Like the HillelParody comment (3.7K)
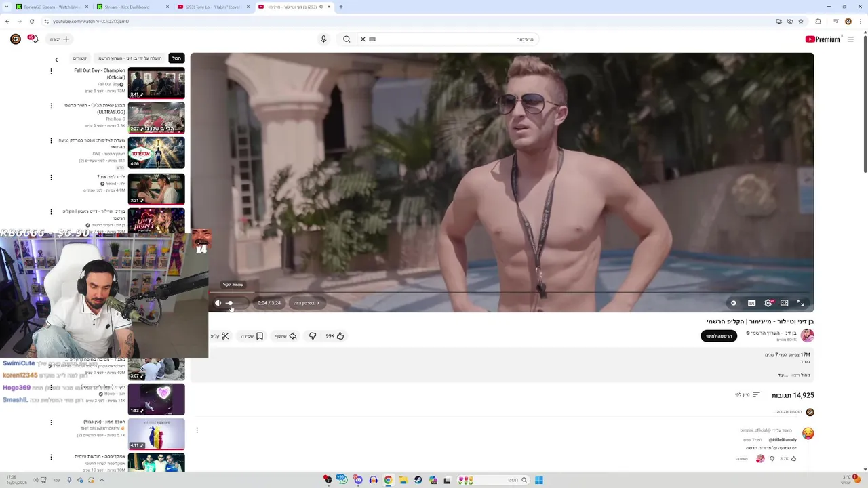The image size is (868, 488). tap(793, 459)
